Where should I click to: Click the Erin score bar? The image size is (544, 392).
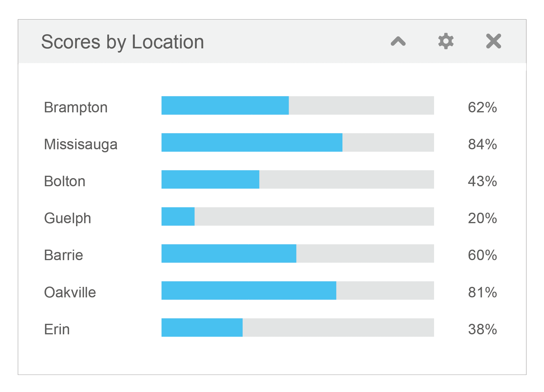tap(297, 327)
